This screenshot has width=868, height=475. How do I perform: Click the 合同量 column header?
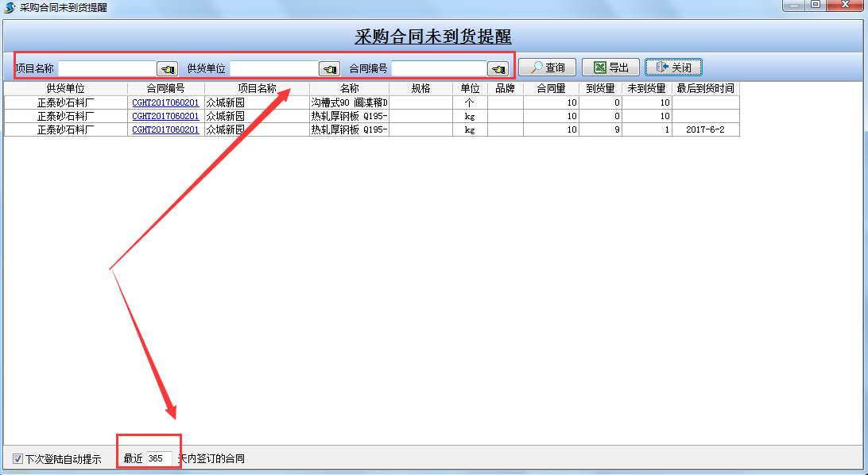pyautogui.click(x=551, y=88)
